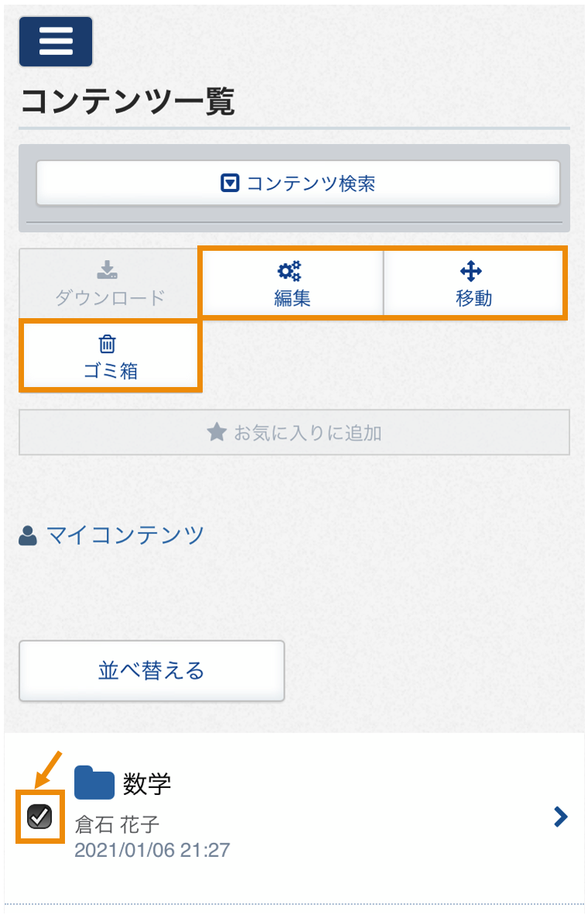Click the four-arrow move icon
The height and width of the screenshot is (915, 588).
(x=470, y=271)
